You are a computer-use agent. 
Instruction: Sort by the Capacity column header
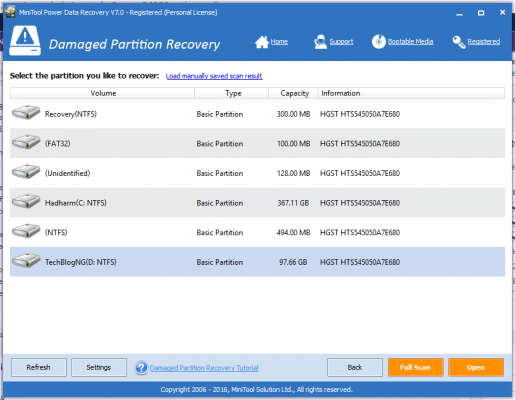(x=293, y=93)
